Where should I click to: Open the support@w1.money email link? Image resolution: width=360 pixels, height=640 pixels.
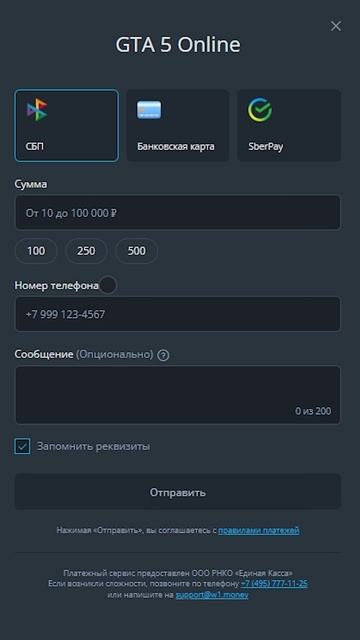point(212,595)
